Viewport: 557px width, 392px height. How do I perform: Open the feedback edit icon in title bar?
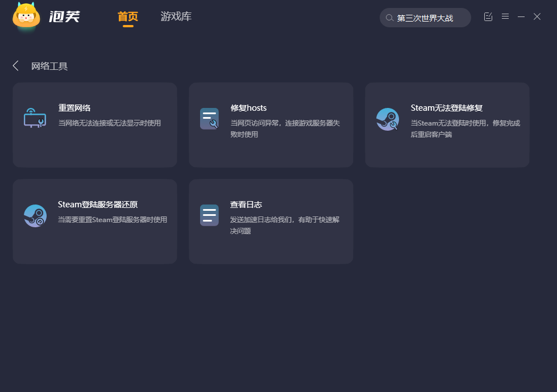(x=488, y=17)
